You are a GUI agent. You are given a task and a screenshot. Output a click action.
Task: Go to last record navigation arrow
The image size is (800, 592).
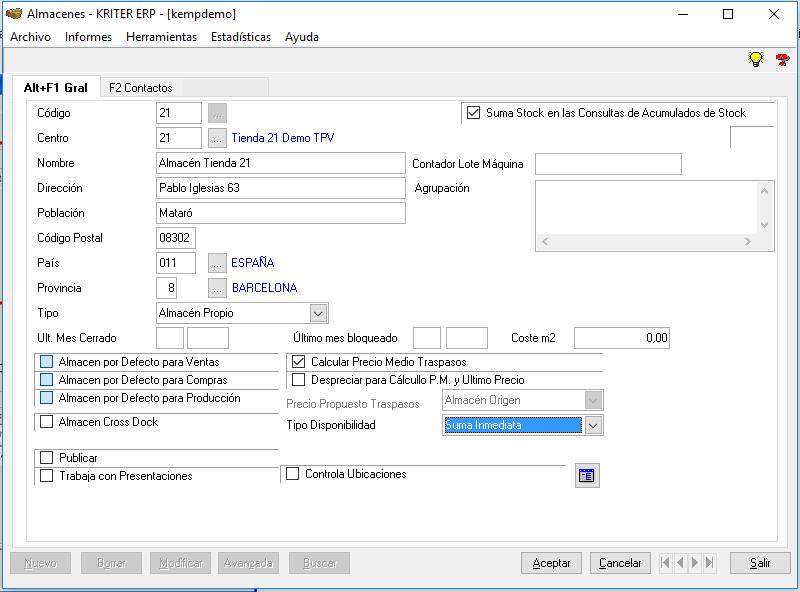tap(710, 563)
